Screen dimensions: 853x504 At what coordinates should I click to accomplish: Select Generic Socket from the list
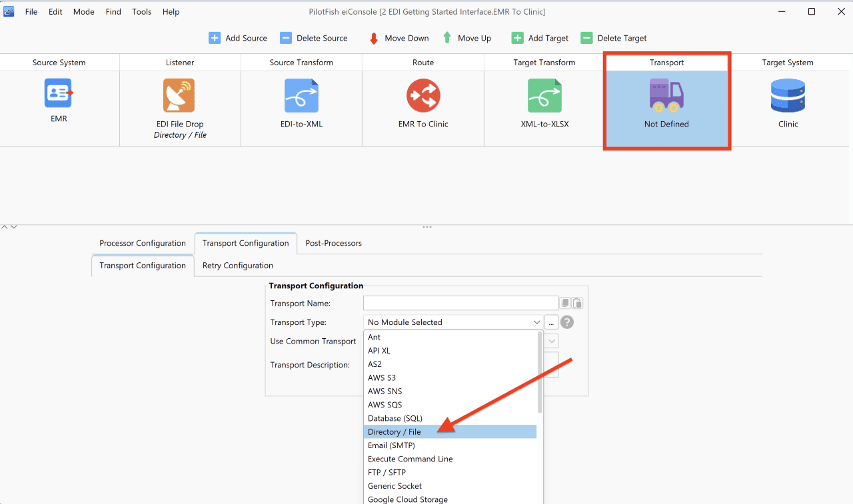tap(450, 486)
